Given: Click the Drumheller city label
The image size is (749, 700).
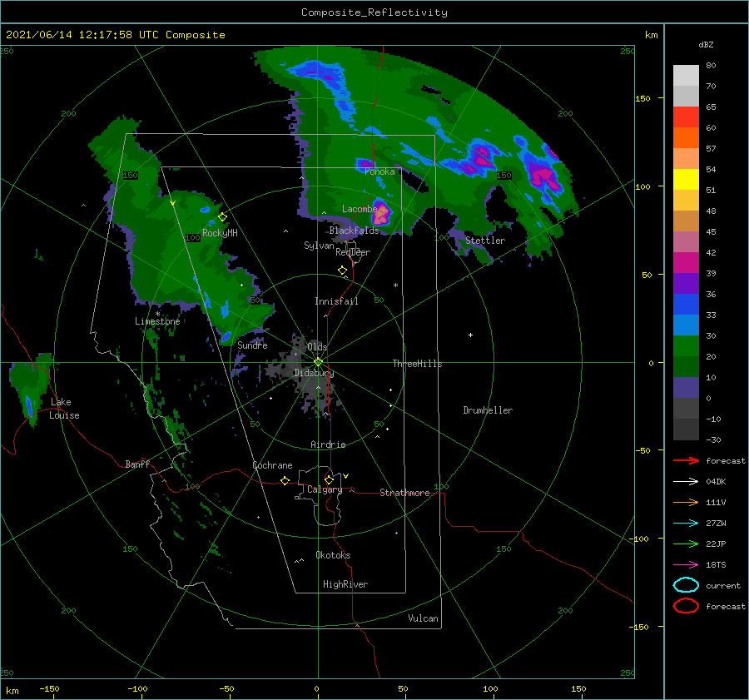Looking at the screenshot, I should pos(488,410).
